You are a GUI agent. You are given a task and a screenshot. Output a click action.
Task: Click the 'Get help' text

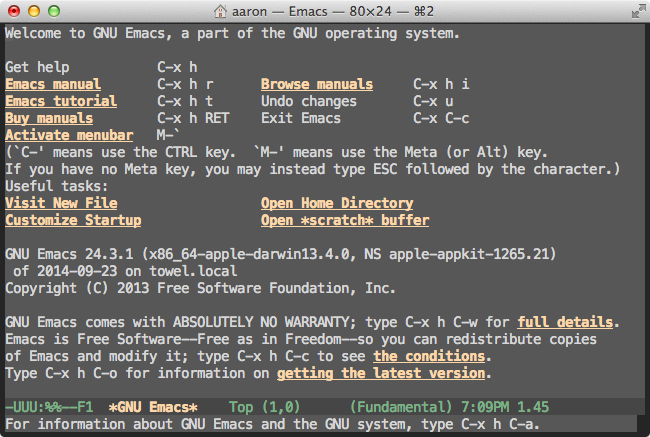pyautogui.click(x=37, y=67)
